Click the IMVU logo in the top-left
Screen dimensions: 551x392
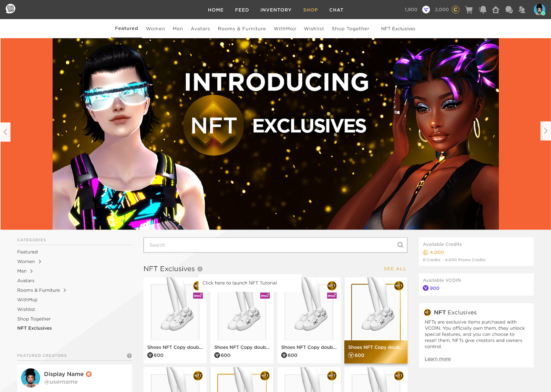point(10,9)
